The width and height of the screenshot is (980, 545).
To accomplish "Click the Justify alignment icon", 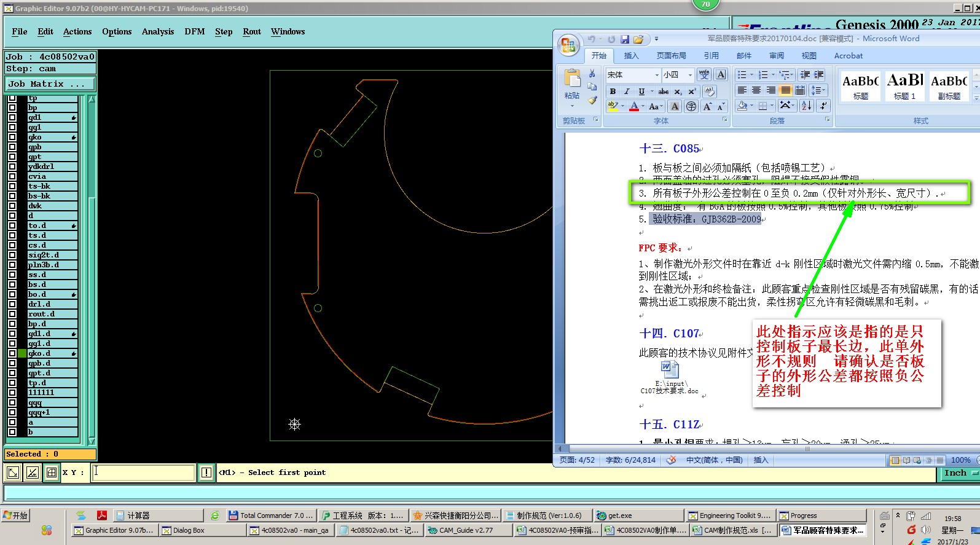I will [785, 90].
